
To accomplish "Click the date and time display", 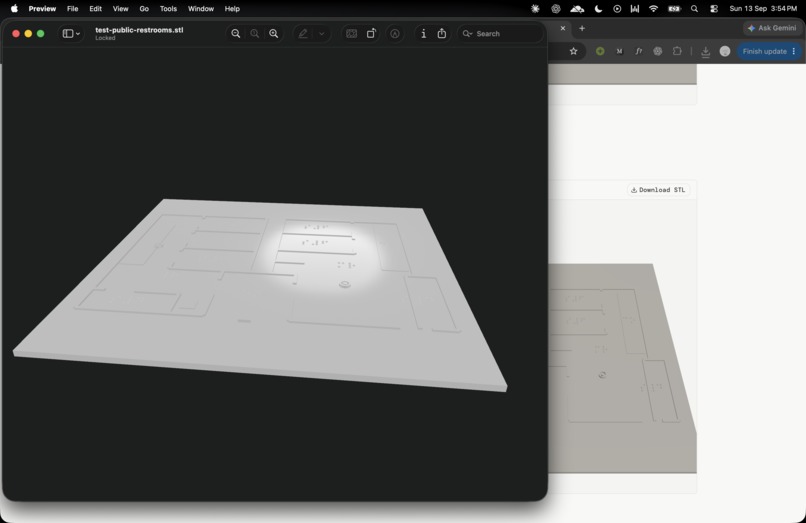I will coord(763,9).
